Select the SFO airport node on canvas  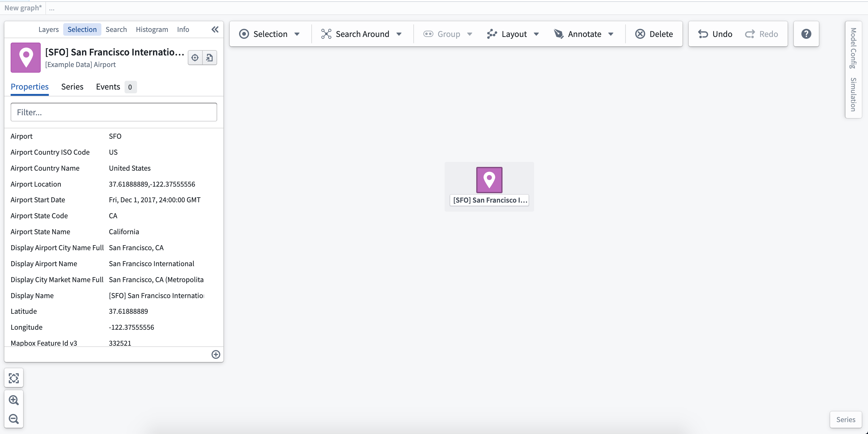click(489, 180)
